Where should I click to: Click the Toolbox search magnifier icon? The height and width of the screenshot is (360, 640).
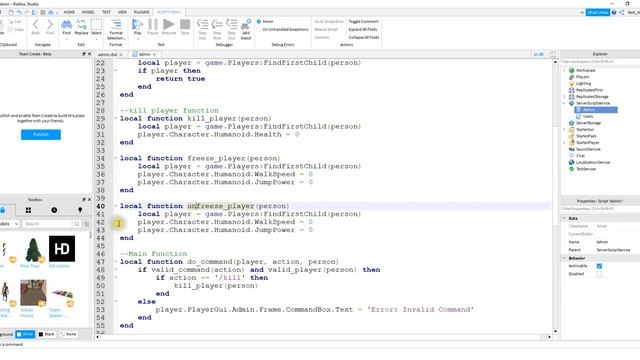[77, 224]
